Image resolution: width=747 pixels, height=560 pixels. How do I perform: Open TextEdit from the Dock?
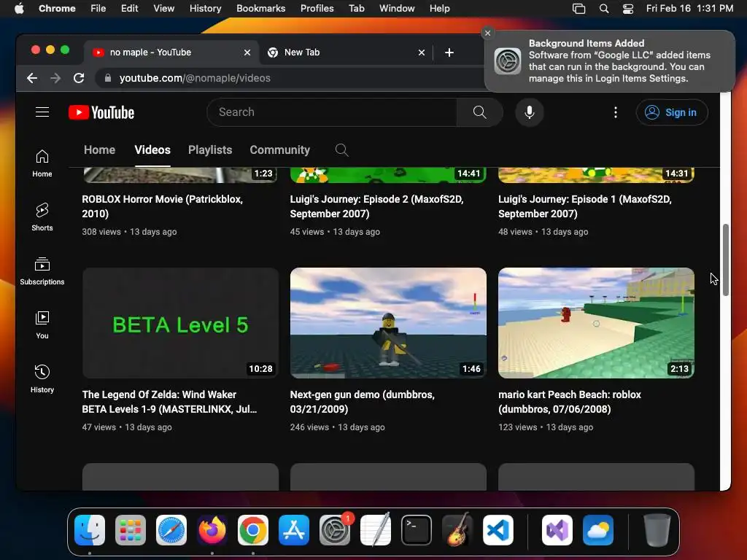point(376,530)
